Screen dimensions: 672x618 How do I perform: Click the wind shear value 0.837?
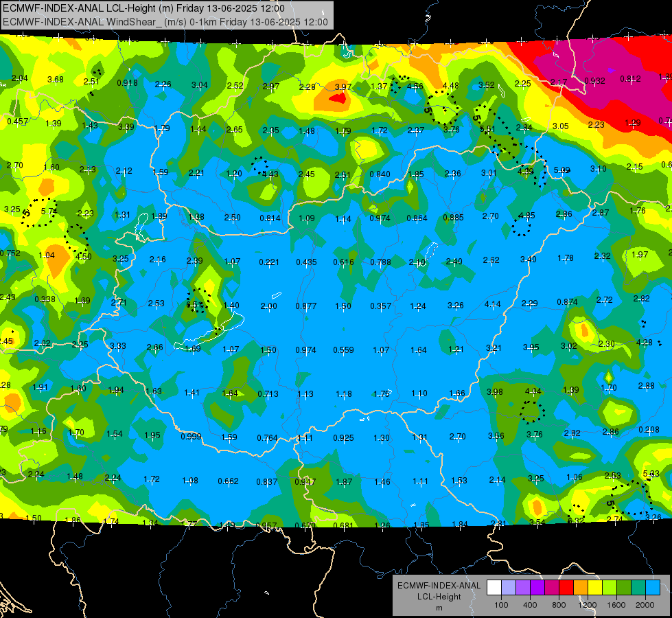tap(267, 481)
